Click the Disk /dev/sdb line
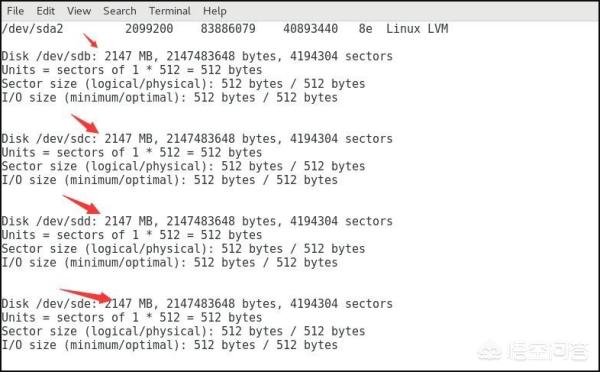The height and width of the screenshot is (372, 600). 197,56
